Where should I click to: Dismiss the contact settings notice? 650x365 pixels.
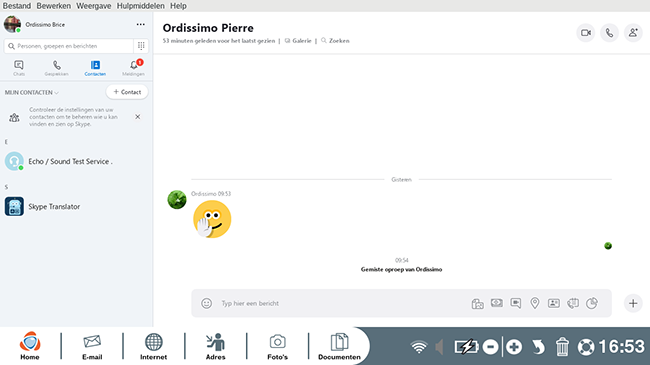point(138,117)
